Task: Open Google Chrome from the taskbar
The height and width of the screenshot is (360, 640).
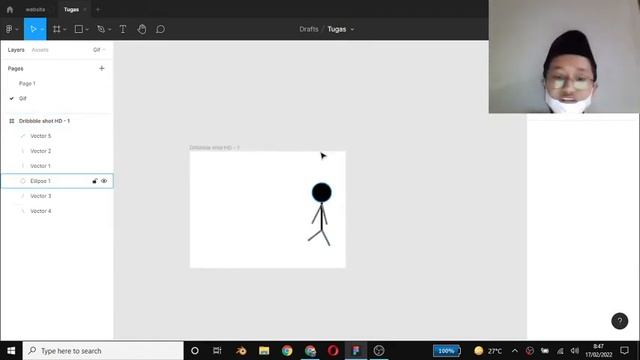Action: pyautogui.click(x=287, y=351)
